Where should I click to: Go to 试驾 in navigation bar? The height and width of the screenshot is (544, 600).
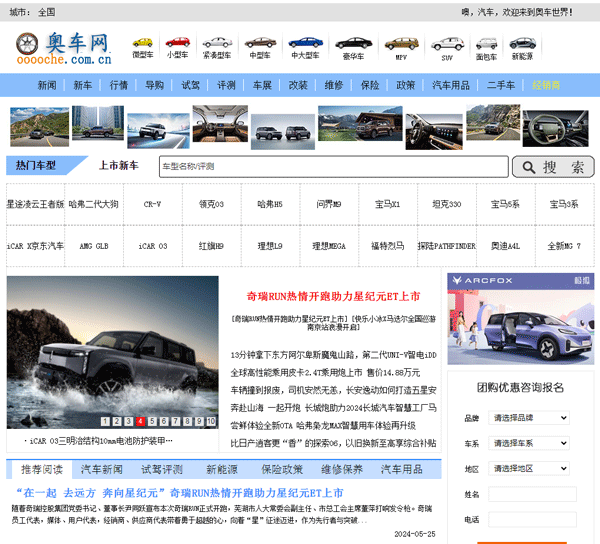coord(190,85)
